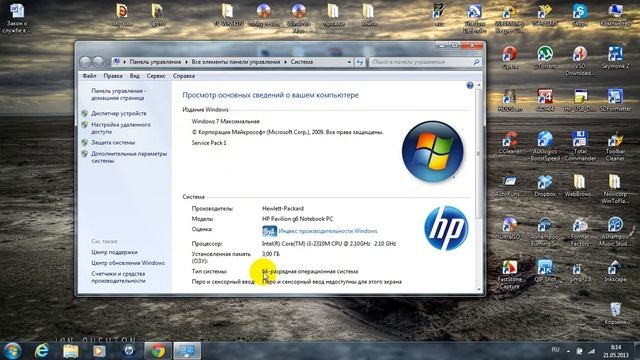The image size is (640, 360).
Task: Open µTorrent desktop shortcut
Action: pos(545,58)
